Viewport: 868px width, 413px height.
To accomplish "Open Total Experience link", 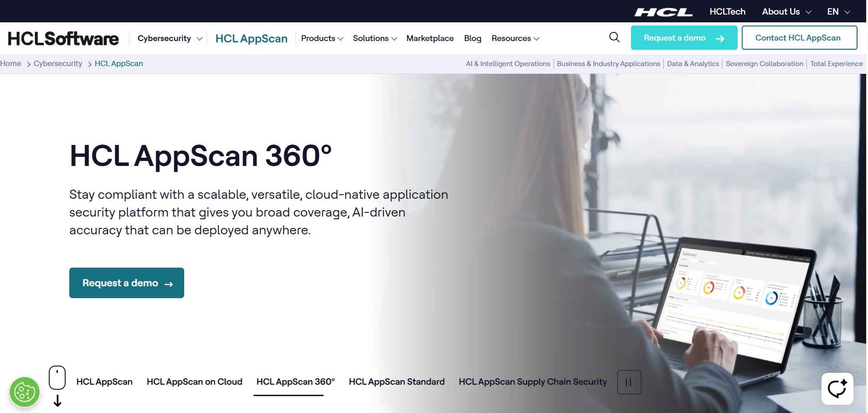I will click(836, 64).
